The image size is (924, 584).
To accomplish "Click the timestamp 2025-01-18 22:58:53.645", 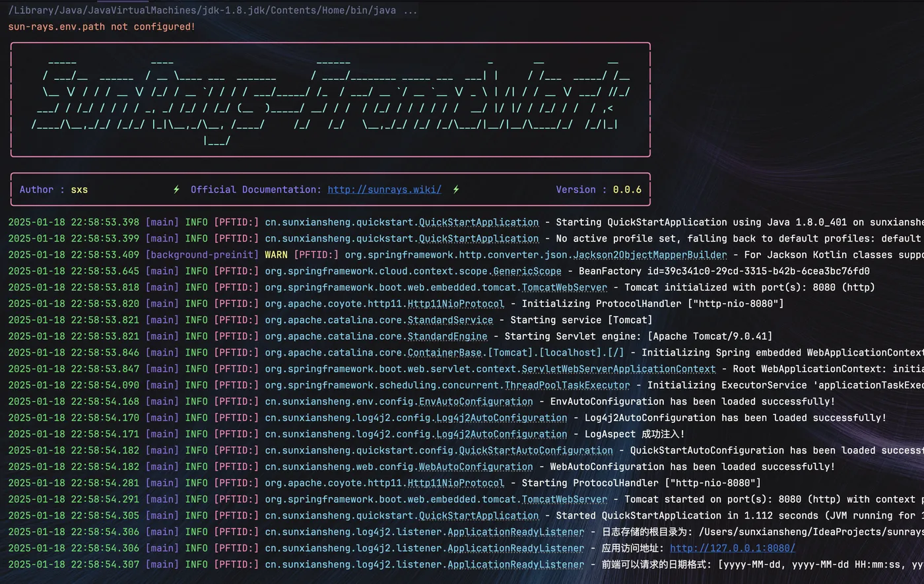I will [x=73, y=271].
